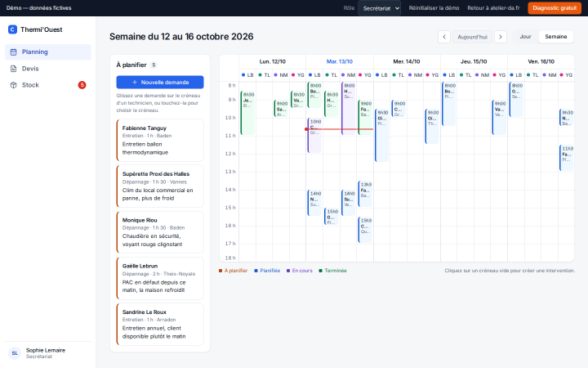The height and width of the screenshot is (368, 588).
Task: Select the Devis menu item
Action: pos(48,69)
